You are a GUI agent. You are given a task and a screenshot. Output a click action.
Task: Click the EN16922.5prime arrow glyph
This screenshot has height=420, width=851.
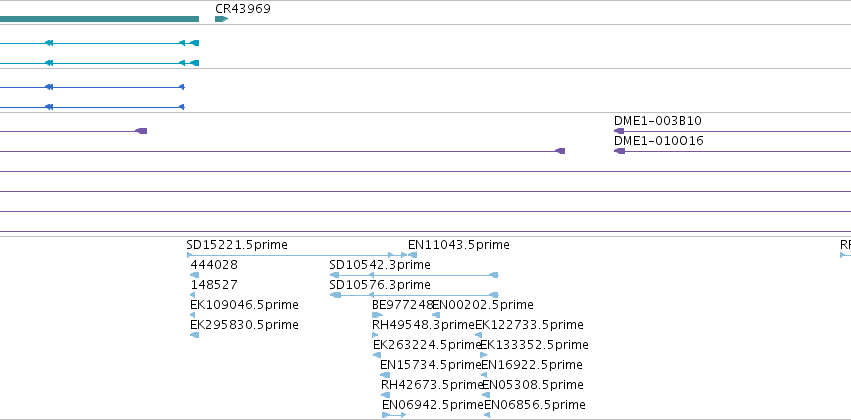[484, 376]
